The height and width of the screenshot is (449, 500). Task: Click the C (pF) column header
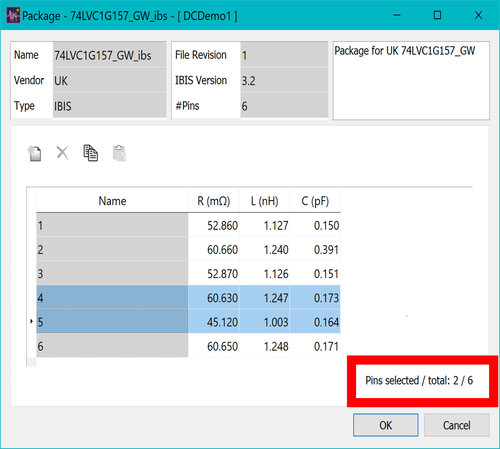tap(315, 201)
